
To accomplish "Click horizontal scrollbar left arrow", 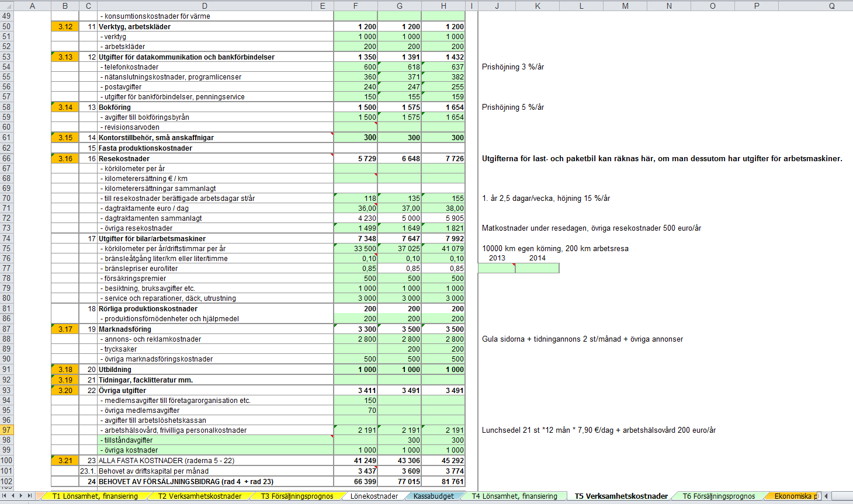I will click(826, 496).
